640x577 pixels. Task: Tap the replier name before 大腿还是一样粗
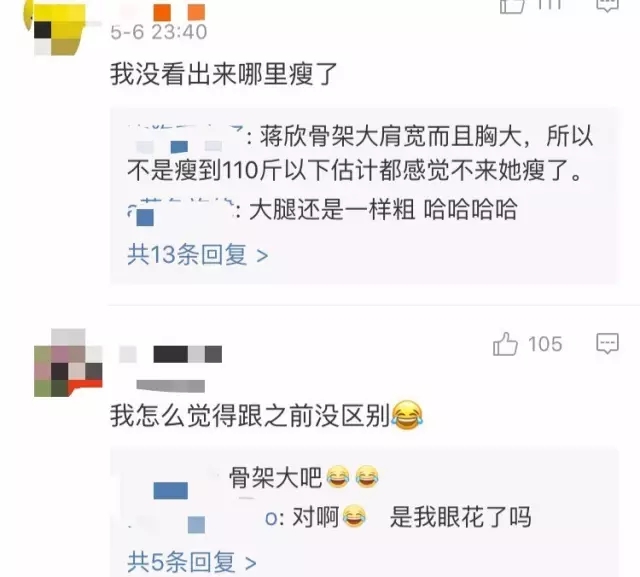(x=180, y=211)
